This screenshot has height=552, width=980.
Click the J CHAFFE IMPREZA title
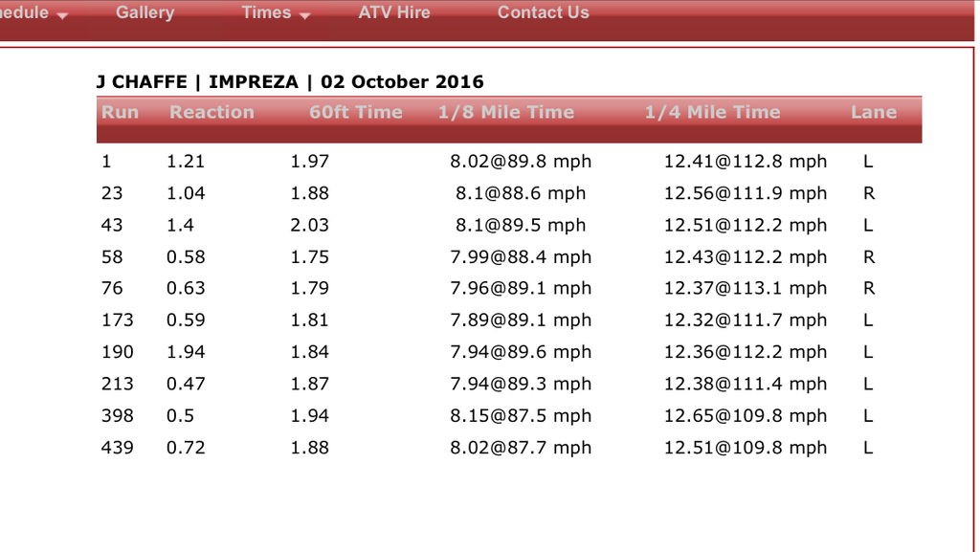click(290, 81)
